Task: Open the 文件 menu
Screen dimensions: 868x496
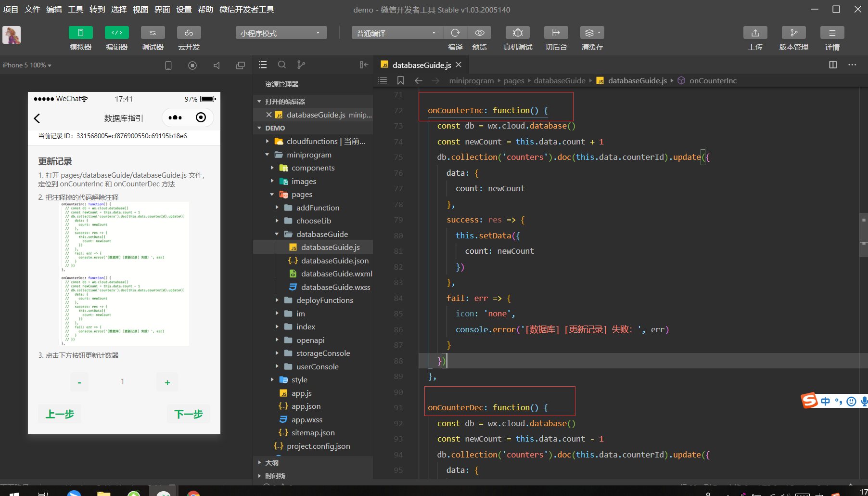Action: coord(32,10)
